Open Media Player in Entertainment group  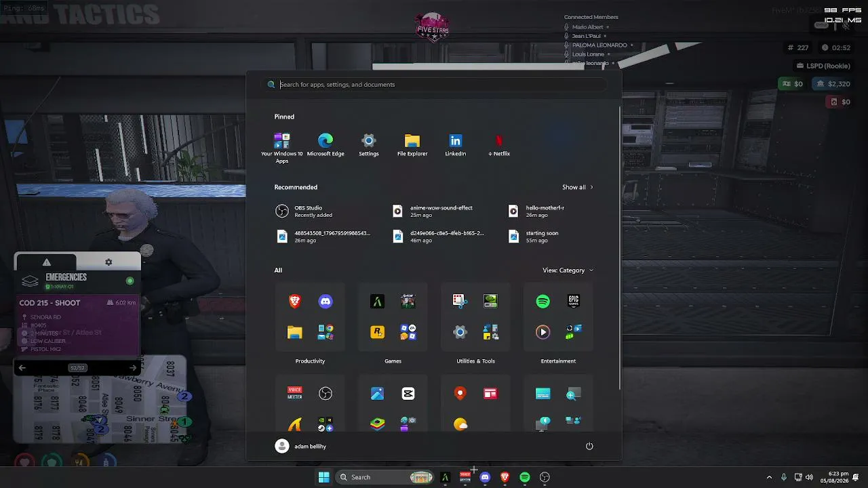point(543,332)
